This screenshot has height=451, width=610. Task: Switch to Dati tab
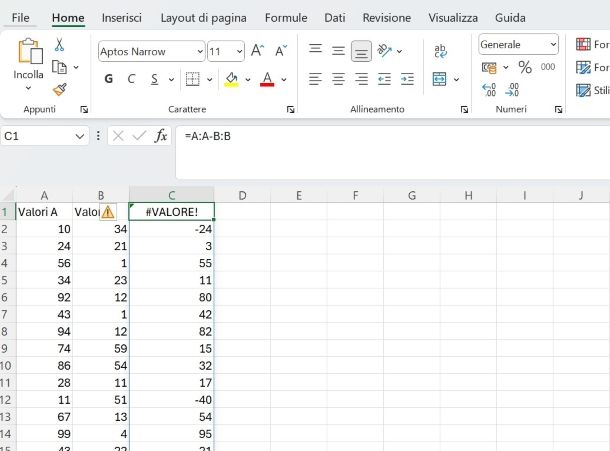[x=335, y=18]
